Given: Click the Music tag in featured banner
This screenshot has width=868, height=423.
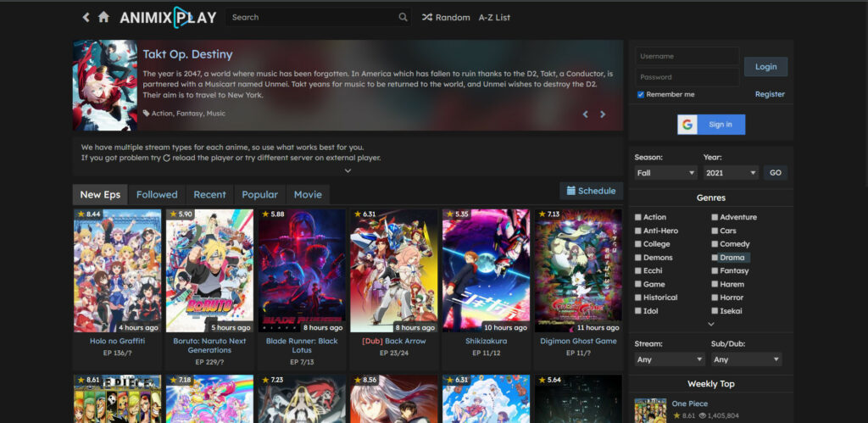Looking at the screenshot, I should coord(216,114).
